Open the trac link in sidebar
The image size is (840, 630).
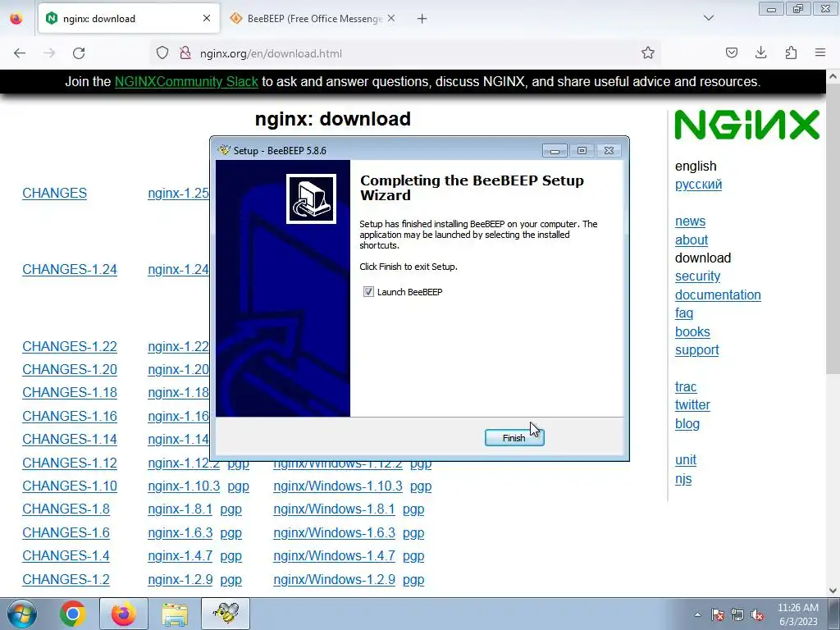[686, 387]
